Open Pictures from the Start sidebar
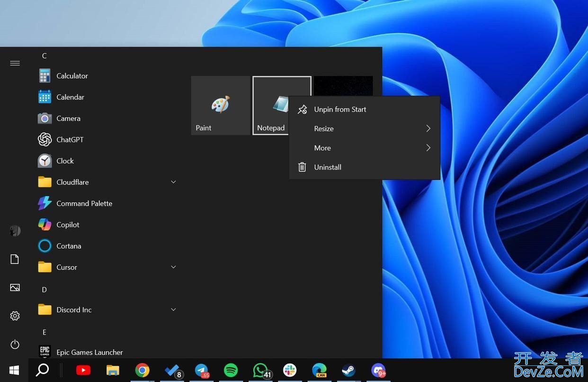Viewport: 588px width, 382px height. pyautogui.click(x=15, y=288)
